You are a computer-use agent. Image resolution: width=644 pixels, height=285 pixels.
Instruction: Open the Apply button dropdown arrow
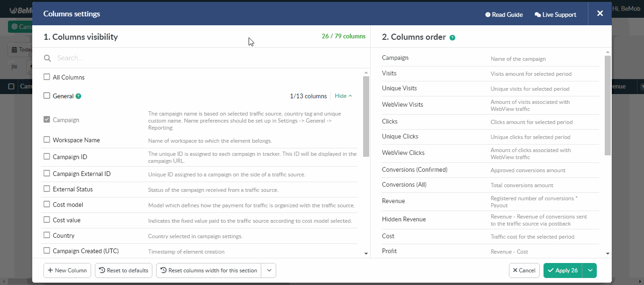click(590, 270)
